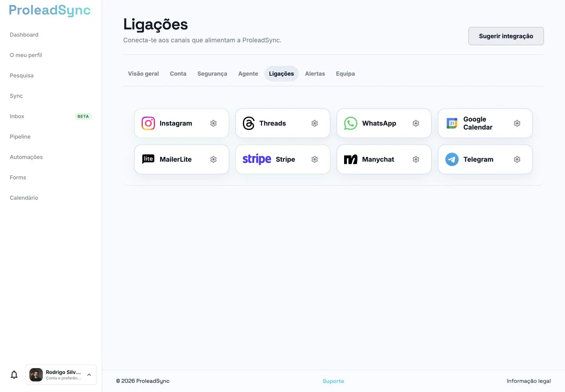Open Calendário in sidebar
The width and height of the screenshot is (565, 392).
click(x=24, y=198)
